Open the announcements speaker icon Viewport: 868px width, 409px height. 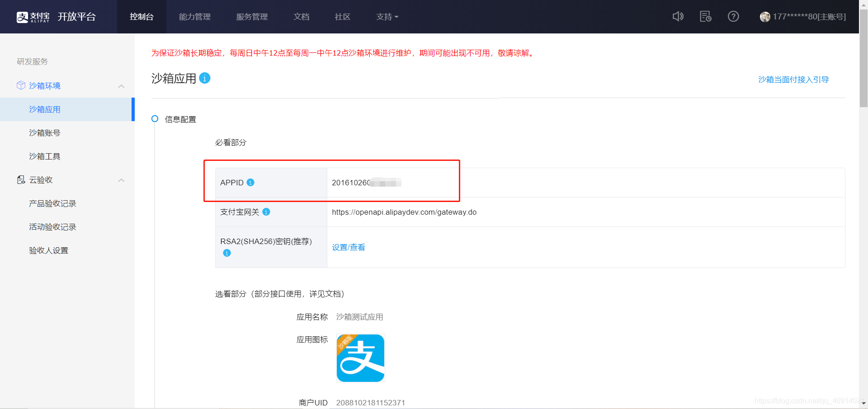point(678,17)
